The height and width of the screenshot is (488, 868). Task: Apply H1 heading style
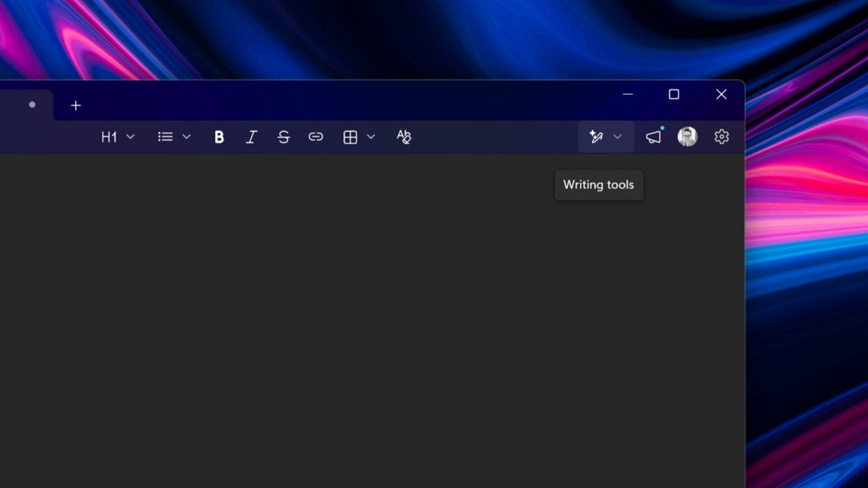tap(109, 136)
